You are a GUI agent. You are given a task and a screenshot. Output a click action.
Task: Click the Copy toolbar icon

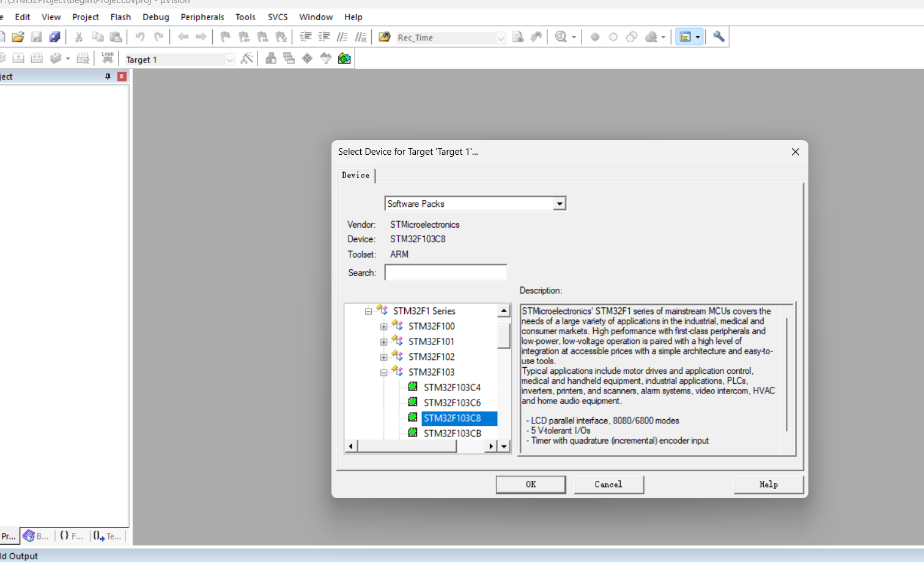point(97,37)
